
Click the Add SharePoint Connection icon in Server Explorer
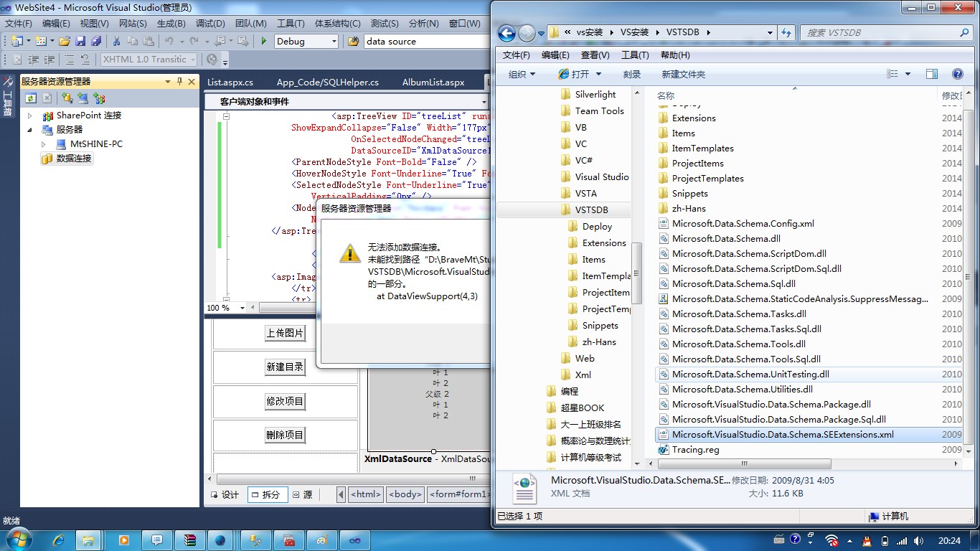pos(100,98)
